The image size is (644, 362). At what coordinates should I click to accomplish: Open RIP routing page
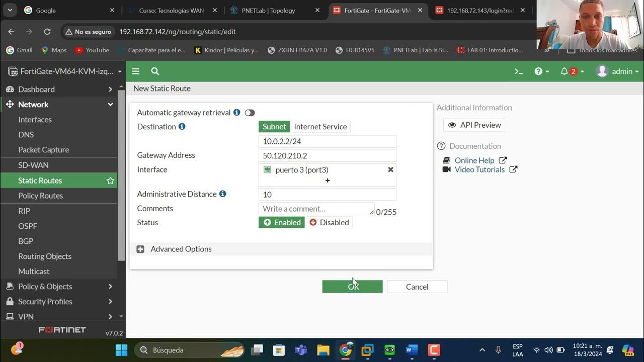click(x=24, y=211)
